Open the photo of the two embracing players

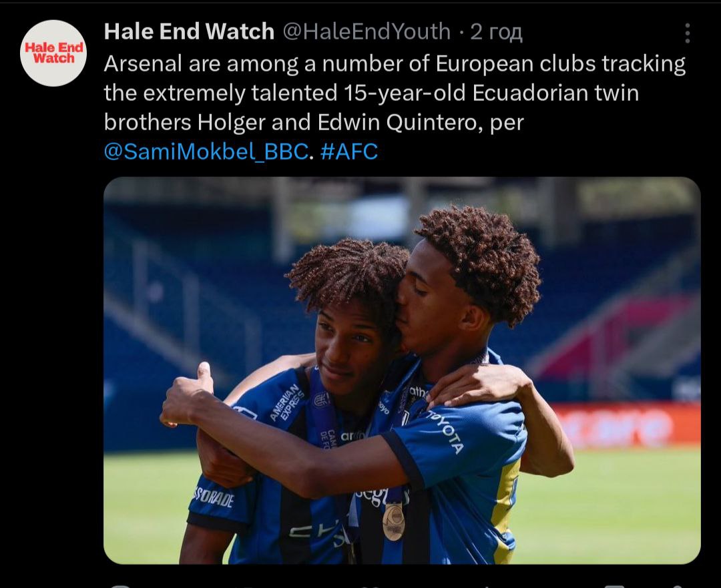point(402,370)
